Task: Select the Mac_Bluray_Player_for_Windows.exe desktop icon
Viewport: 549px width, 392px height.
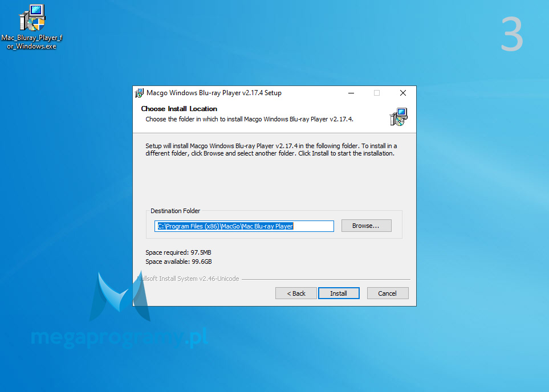Action: pos(32,20)
